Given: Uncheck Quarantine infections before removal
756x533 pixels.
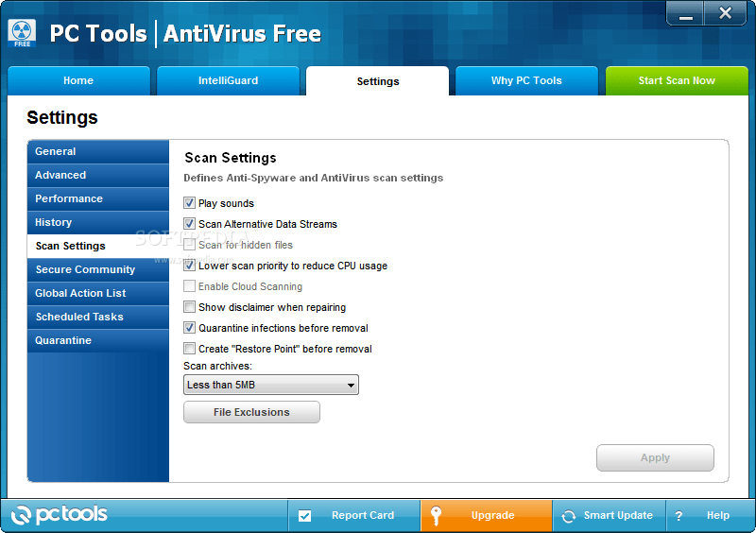Looking at the screenshot, I should coord(190,328).
